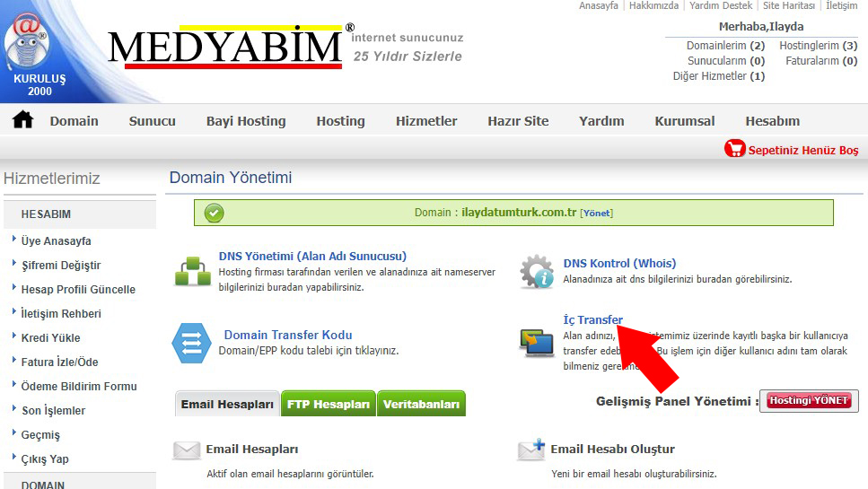
Task: Open DNS Yönetimi (Alan Adı Sunucusu) link
Action: [x=312, y=256]
